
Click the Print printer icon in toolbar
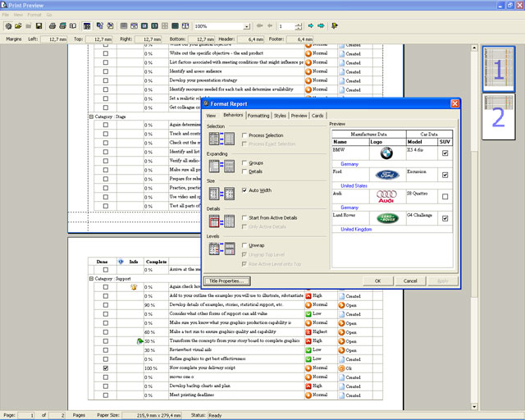coord(52,26)
